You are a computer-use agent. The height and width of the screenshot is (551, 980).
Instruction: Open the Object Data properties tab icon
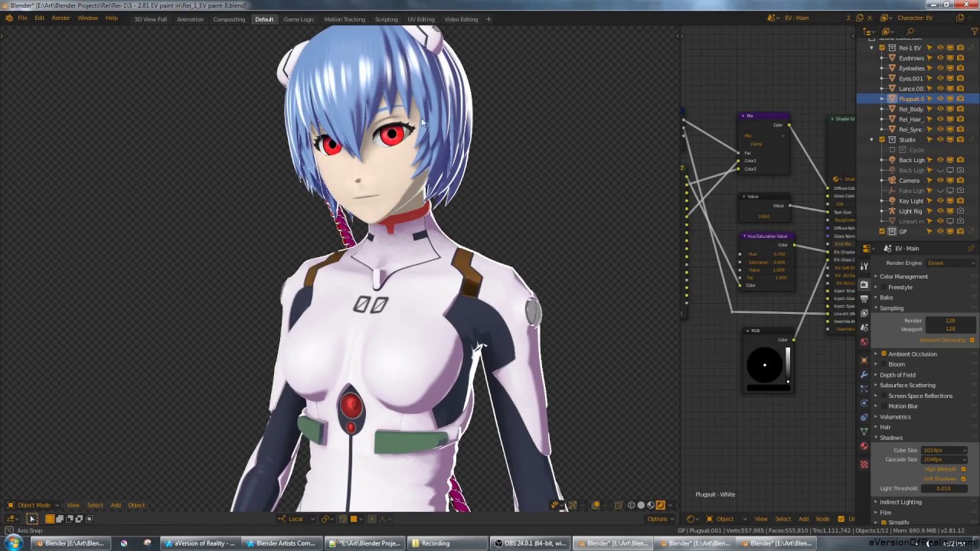click(864, 431)
